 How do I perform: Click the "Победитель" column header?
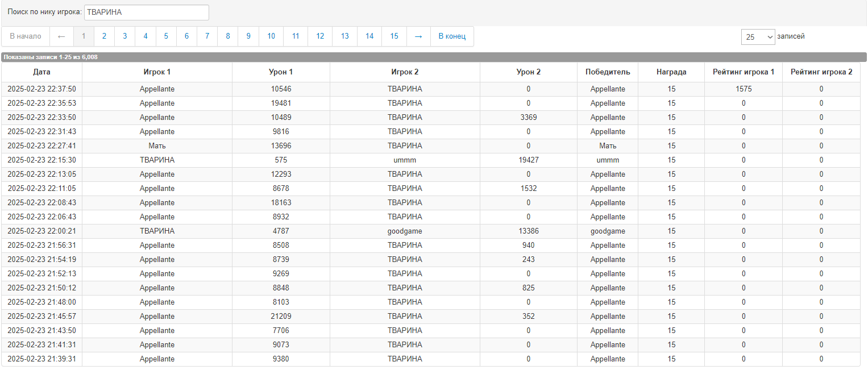coord(608,72)
